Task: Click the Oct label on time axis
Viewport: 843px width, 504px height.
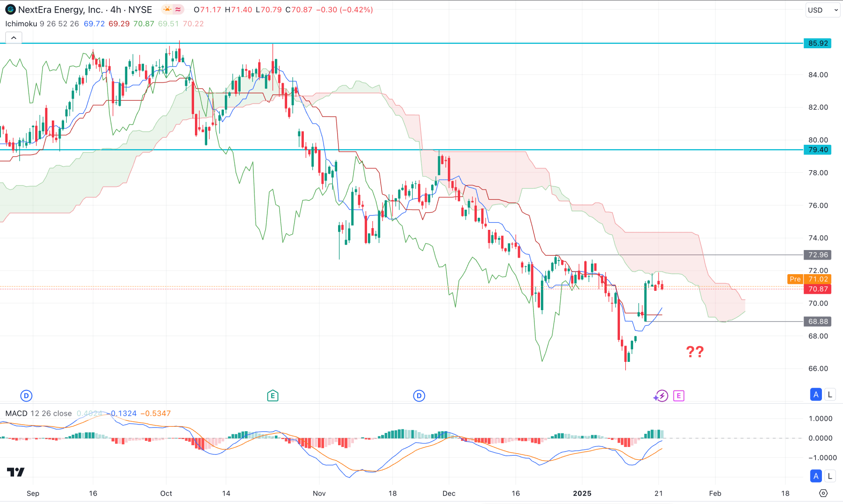Action: point(166,493)
